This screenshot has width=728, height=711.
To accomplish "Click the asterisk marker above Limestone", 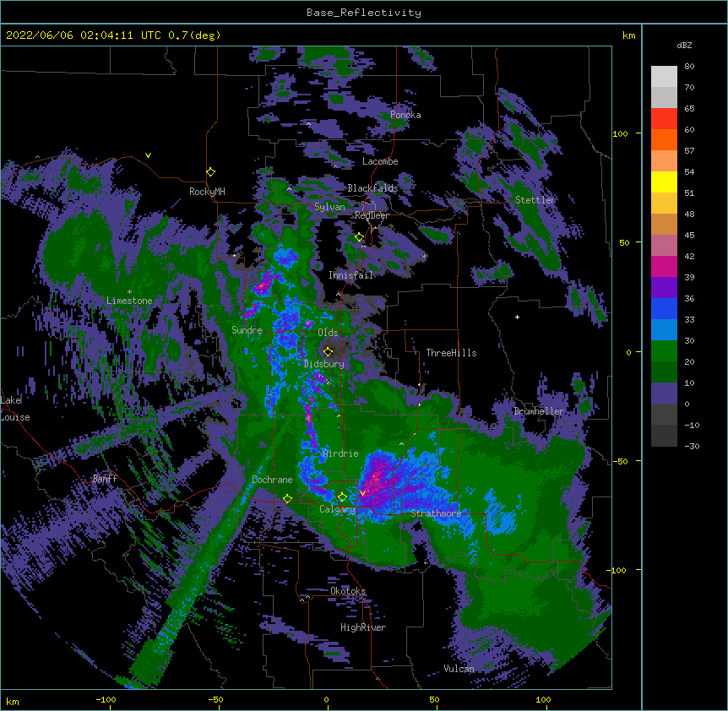I will [129, 292].
